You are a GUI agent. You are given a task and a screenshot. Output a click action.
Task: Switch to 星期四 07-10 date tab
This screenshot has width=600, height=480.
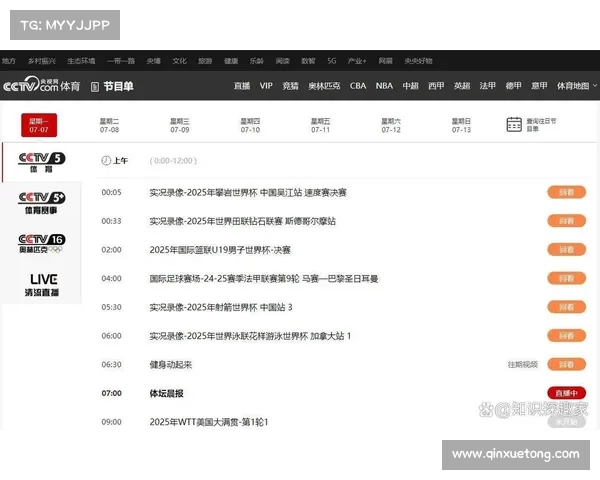(x=250, y=126)
